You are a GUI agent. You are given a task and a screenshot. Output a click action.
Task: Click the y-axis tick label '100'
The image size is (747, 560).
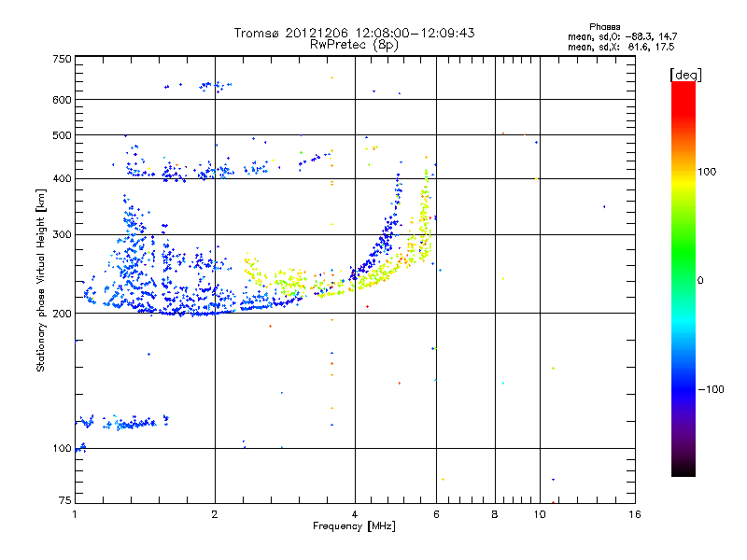[x=62, y=449]
